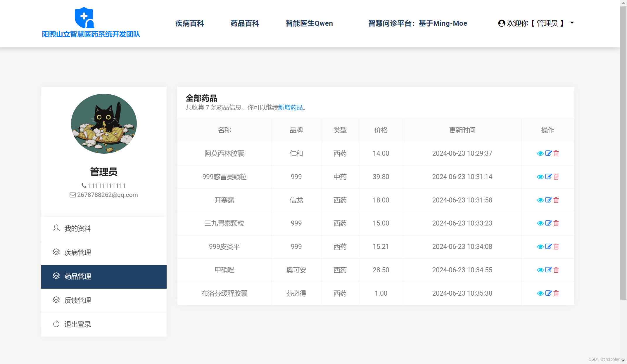Click the 品牌 column header
The width and height of the screenshot is (627, 364).
click(296, 130)
